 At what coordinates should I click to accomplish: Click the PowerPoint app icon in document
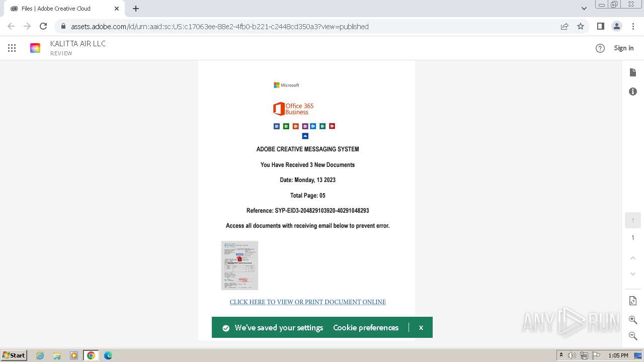coord(295,126)
